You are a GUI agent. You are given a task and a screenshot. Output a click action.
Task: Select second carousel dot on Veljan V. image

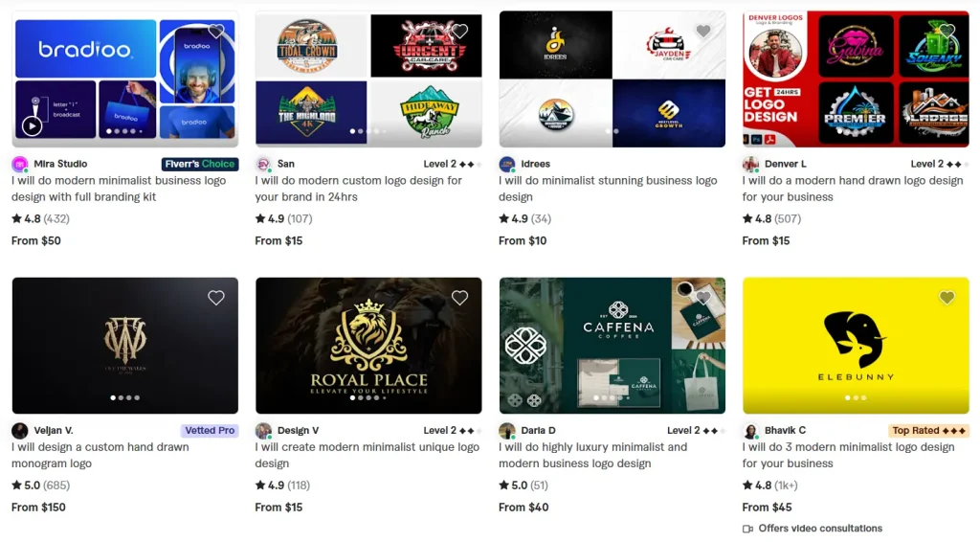tap(122, 397)
